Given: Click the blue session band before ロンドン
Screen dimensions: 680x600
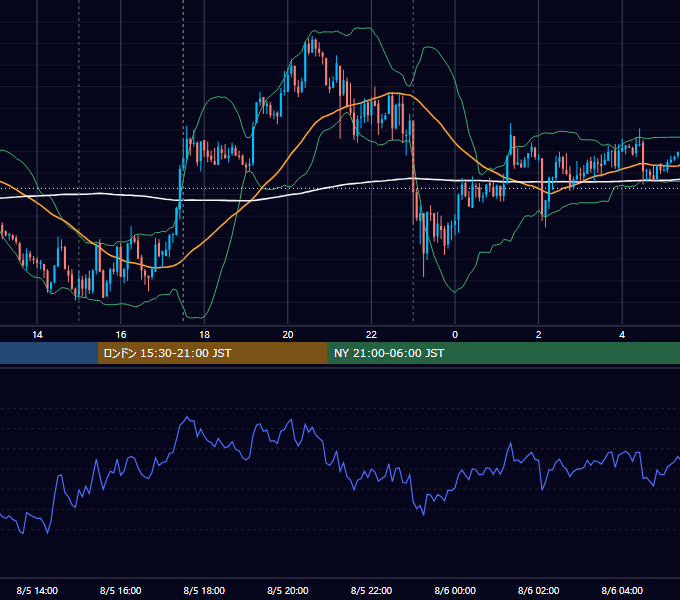Looking at the screenshot, I should 49,353.
